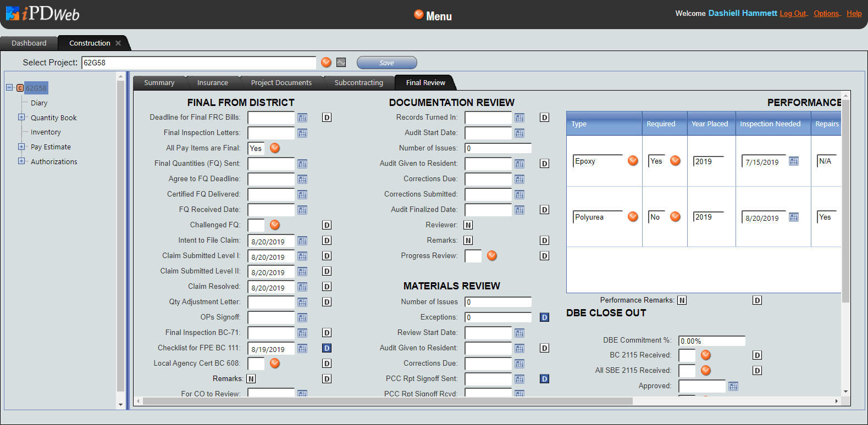Image resolution: width=868 pixels, height=425 pixels.
Task: Open the All Pay Items are Final dropdown
Action: click(x=275, y=148)
